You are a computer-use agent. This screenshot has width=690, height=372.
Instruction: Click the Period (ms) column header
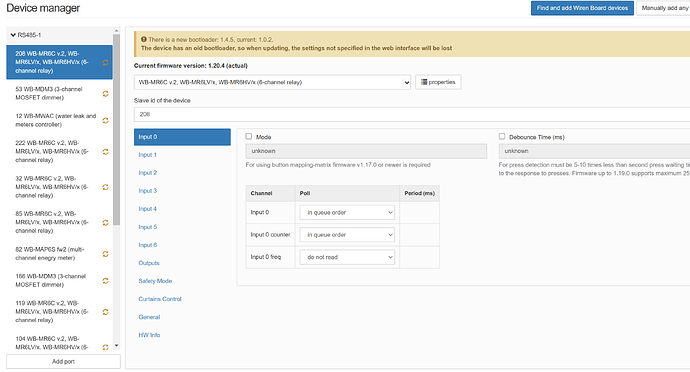(419, 193)
